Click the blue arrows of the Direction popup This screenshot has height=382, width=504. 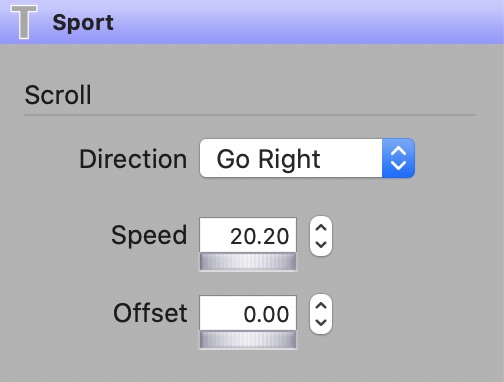click(x=398, y=158)
